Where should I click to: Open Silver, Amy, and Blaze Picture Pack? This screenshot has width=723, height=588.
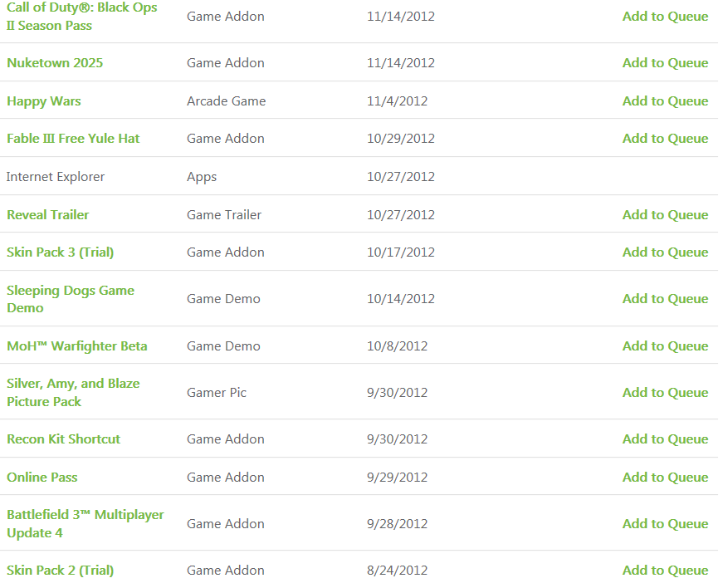pos(73,393)
